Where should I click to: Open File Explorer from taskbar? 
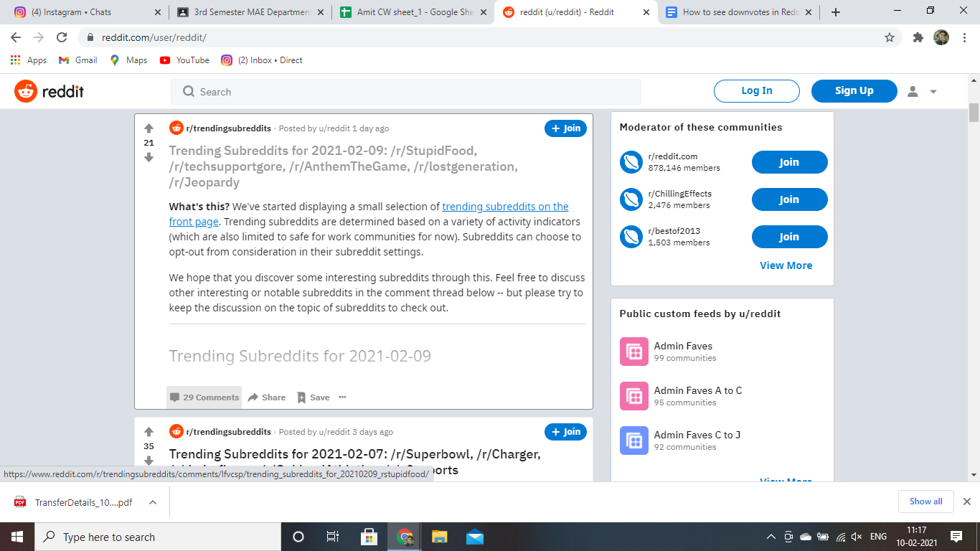tap(439, 537)
